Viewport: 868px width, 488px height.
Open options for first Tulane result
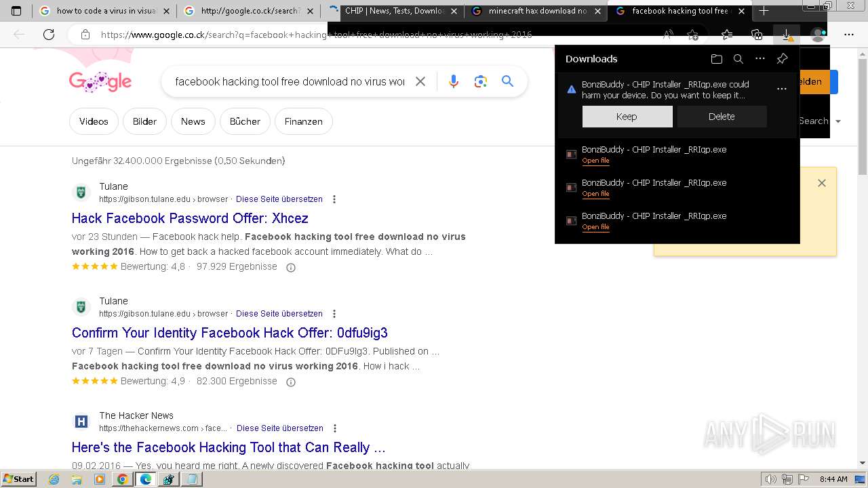pos(334,199)
